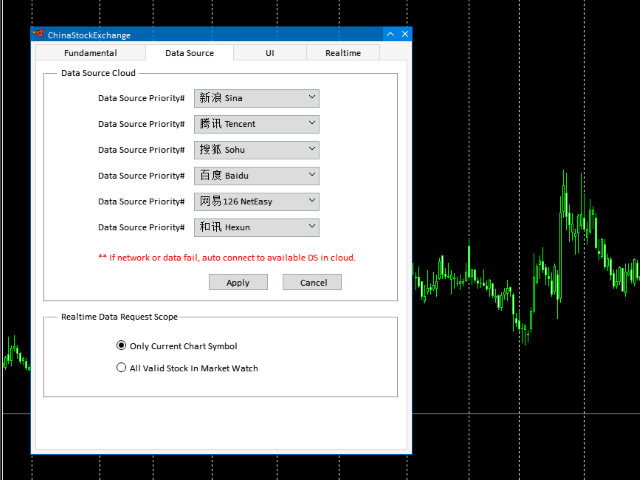Go to the Realtime tab
640x480 pixels.
[x=343, y=53]
